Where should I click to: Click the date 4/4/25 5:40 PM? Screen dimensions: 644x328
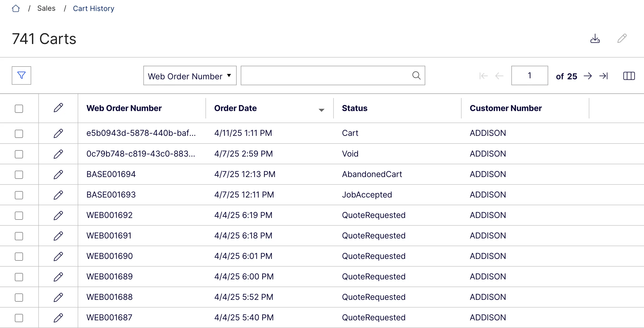coord(244,318)
